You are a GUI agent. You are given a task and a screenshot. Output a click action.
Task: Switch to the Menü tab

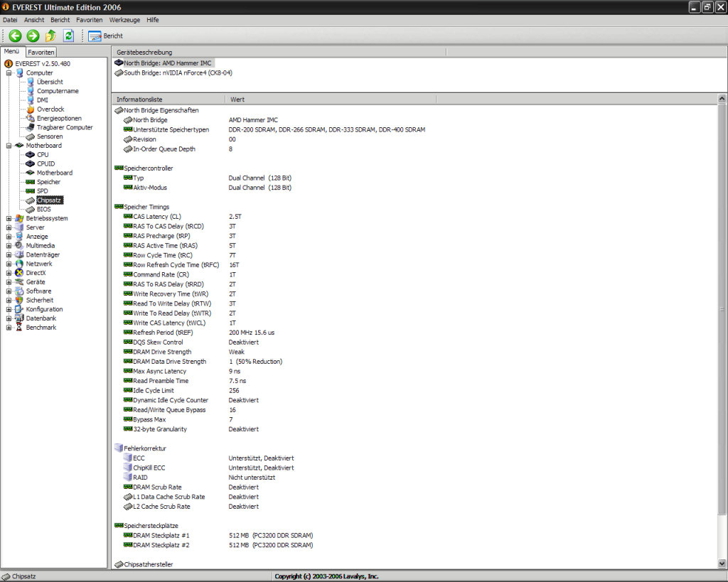point(12,51)
